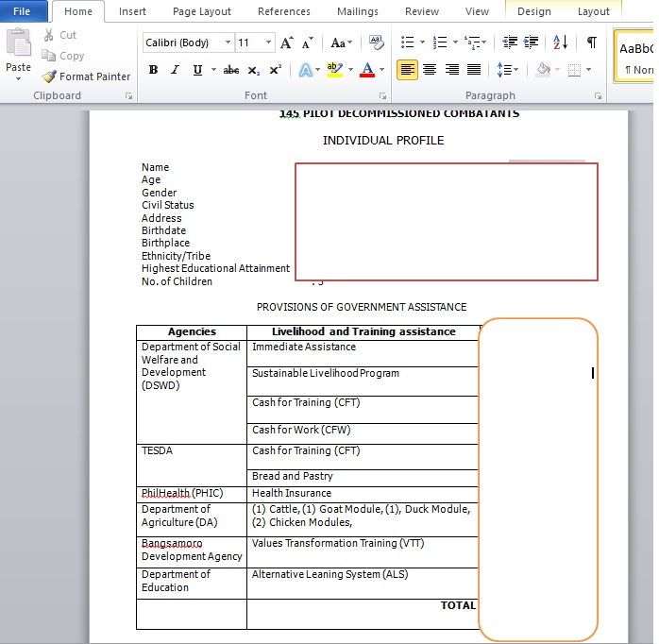This screenshot has width=659, height=644.
Task: Expand highlight color choices
Action: [x=350, y=70]
